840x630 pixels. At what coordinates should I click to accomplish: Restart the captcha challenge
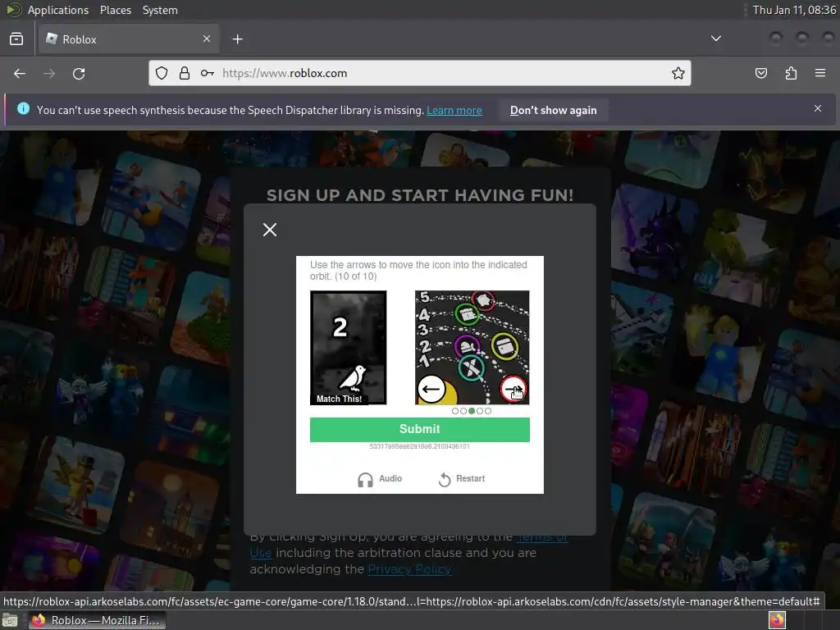461,479
